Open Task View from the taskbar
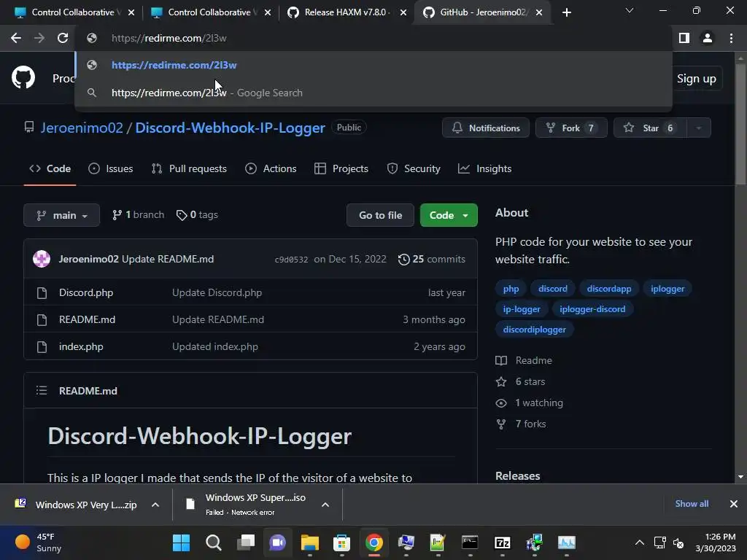The height and width of the screenshot is (560, 747). [x=246, y=542]
